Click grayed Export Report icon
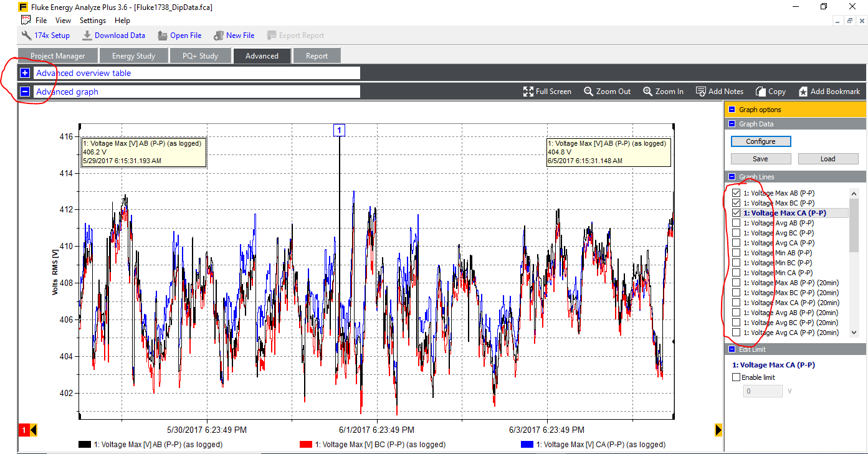The height and width of the screenshot is (454, 868). (272, 35)
